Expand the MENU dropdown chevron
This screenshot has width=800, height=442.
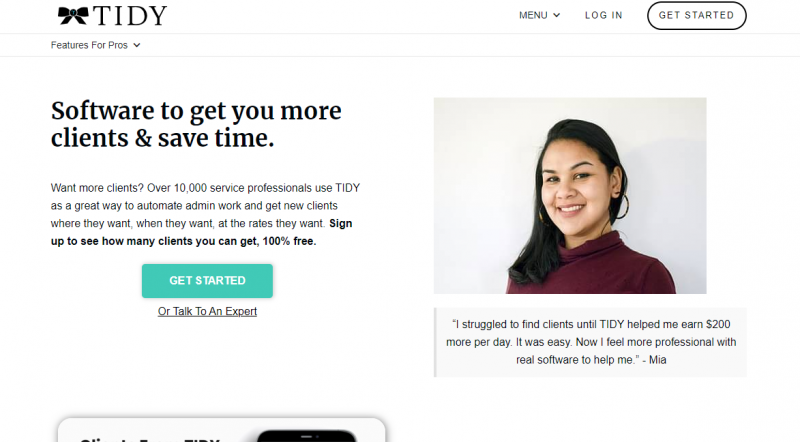point(557,15)
